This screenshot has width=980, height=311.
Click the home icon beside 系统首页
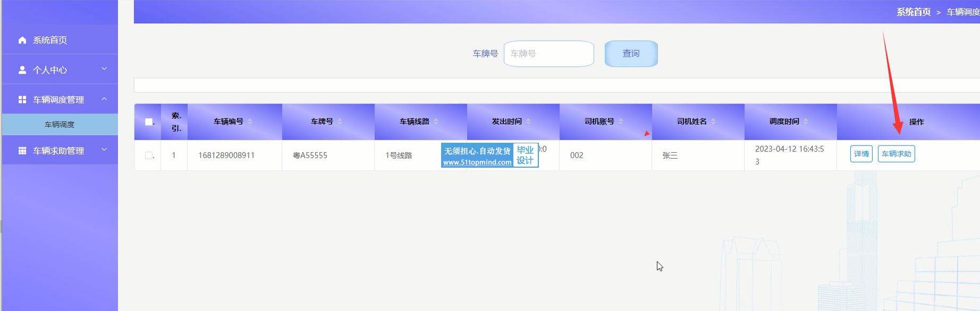tap(22, 40)
